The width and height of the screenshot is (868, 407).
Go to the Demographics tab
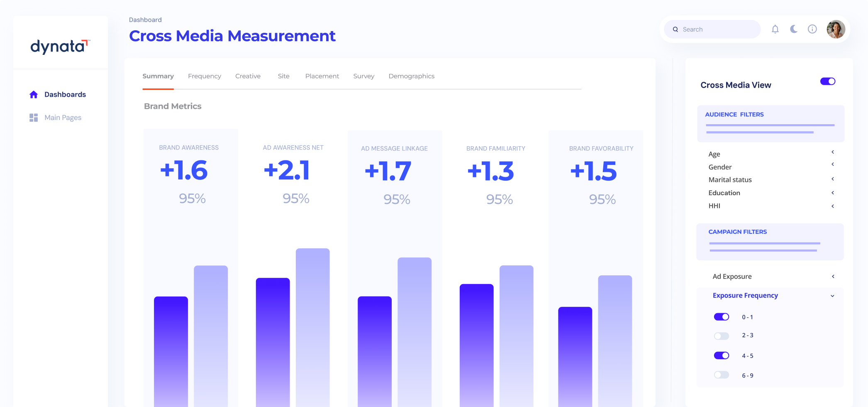[x=412, y=76]
